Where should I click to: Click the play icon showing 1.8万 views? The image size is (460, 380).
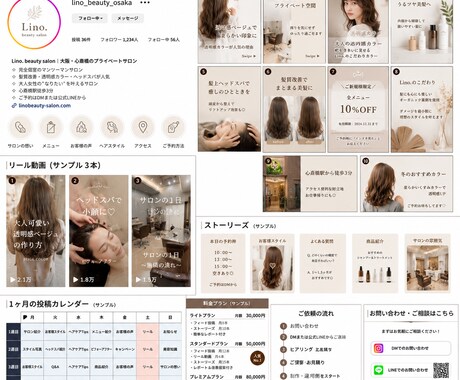(x=75, y=280)
